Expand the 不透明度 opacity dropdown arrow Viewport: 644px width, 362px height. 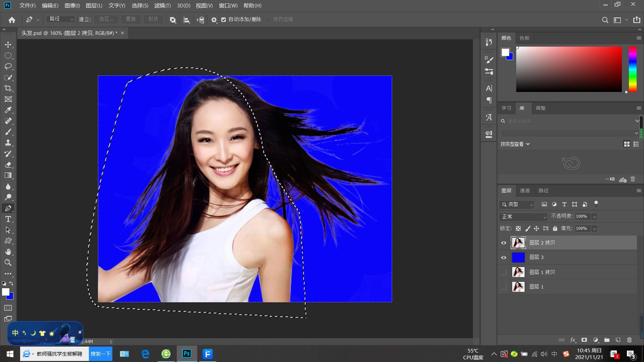(x=594, y=217)
